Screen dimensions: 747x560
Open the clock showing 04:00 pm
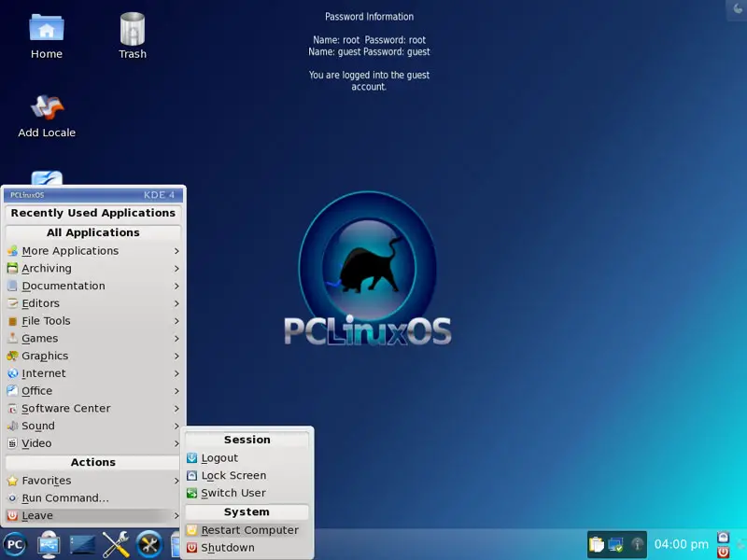coord(682,544)
